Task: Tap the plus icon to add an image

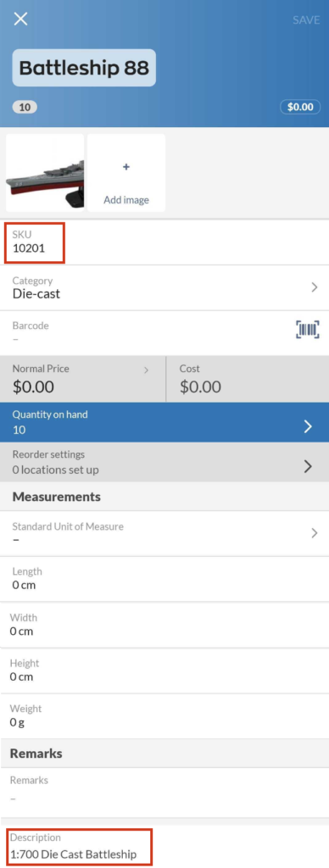Action: 126,167
